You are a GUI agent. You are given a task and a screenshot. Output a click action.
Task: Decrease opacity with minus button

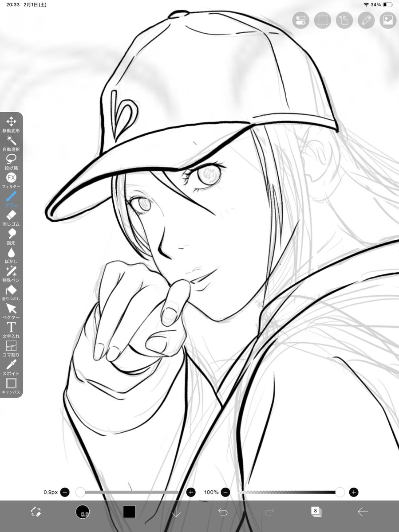pyautogui.click(x=225, y=492)
